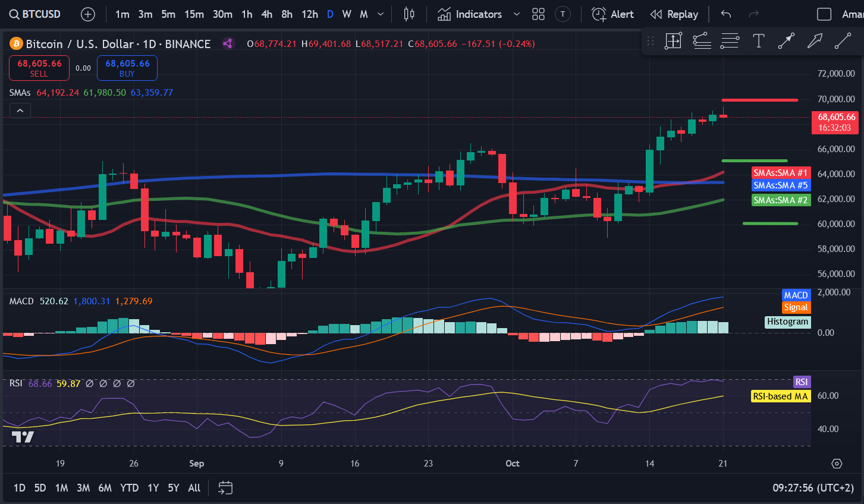Image resolution: width=864 pixels, height=504 pixels.
Task: Click the plus icon to compare symbols
Action: point(88,14)
